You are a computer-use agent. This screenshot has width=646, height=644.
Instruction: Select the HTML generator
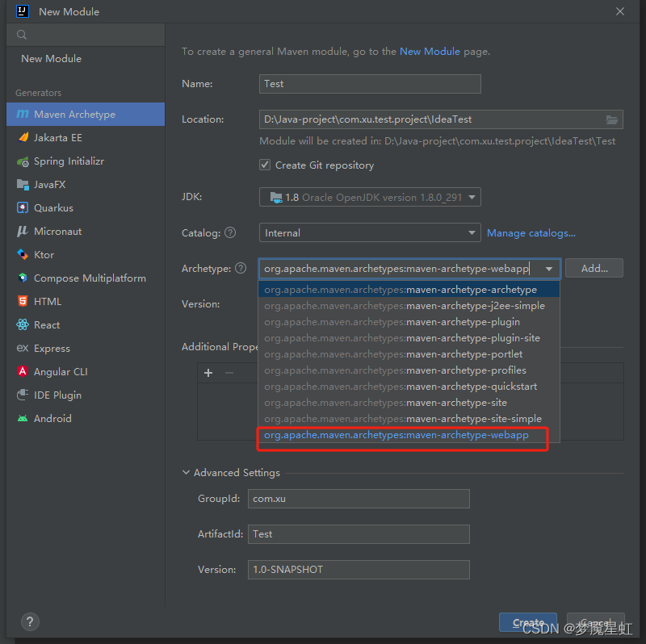tap(86, 301)
